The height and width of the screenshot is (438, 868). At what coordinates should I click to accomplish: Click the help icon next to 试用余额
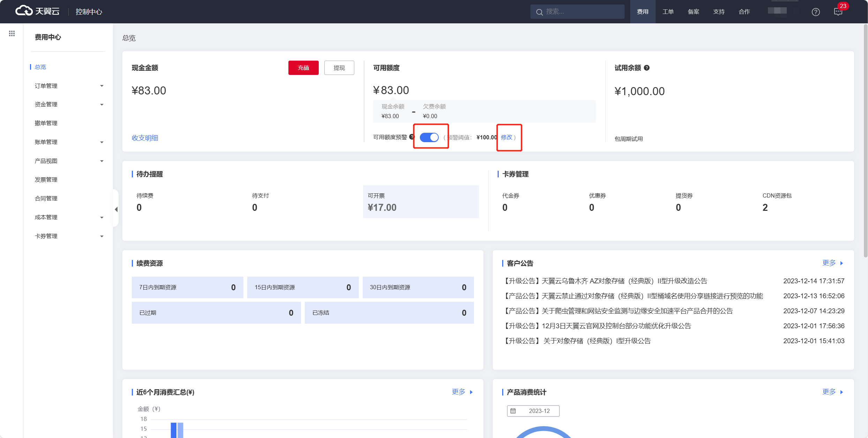(647, 68)
